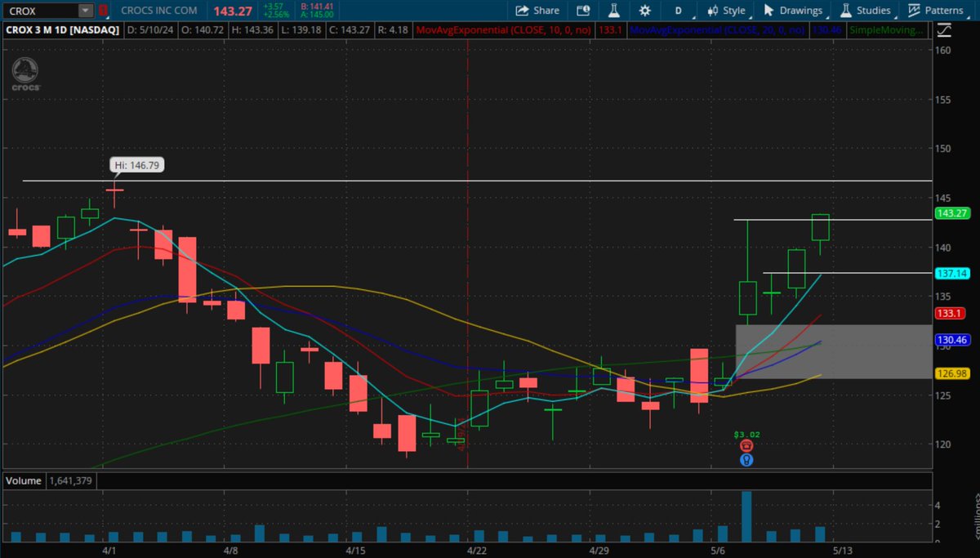Click the +2.56% change value
The image size is (980, 558).
[275, 16]
